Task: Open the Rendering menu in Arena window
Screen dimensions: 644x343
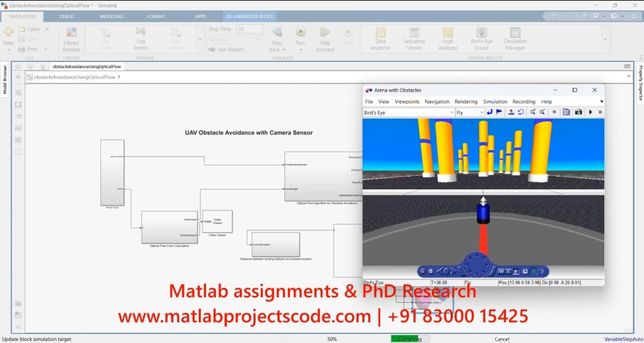Action: click(x=465, y=102)
